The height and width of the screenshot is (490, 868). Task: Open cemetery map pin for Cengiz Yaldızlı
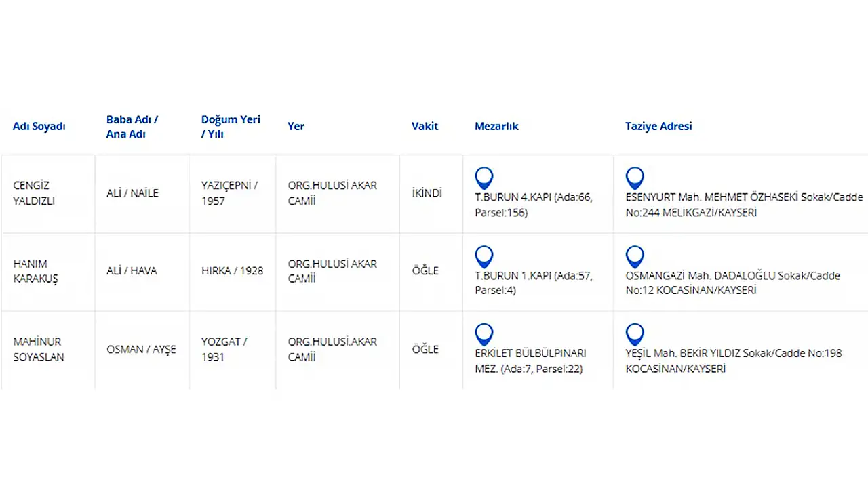click(484, 179)
